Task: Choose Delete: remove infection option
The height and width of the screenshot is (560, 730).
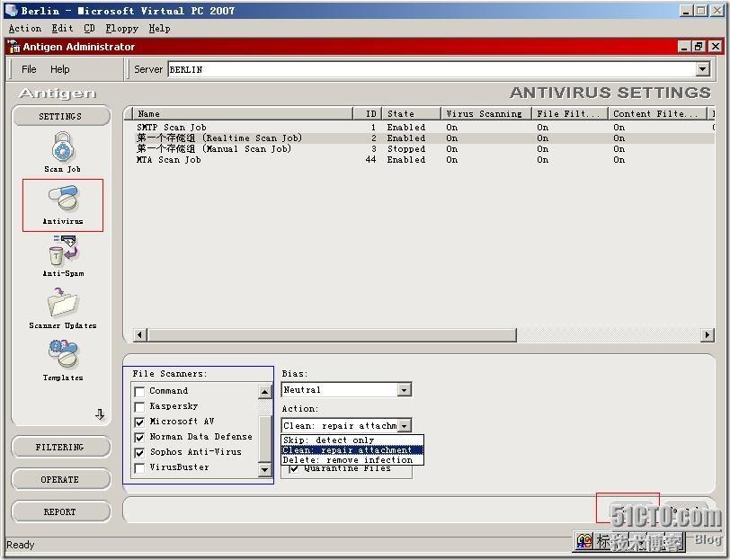Action: point(352,460)
